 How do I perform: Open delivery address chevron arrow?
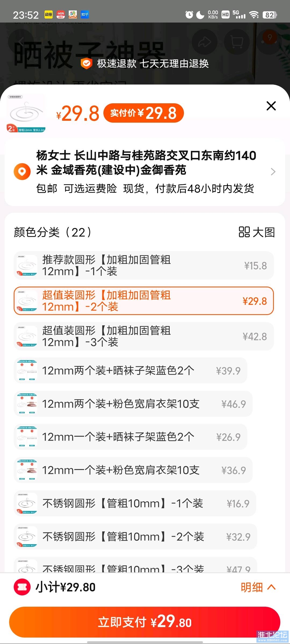(273, 171)
